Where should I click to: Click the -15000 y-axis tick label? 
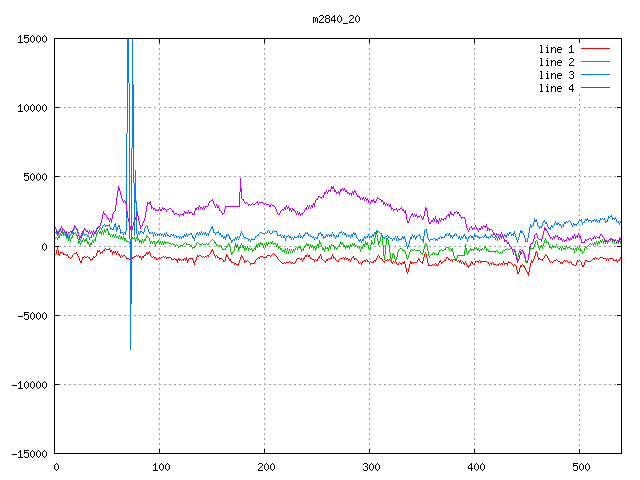click(x=27, y=453)
